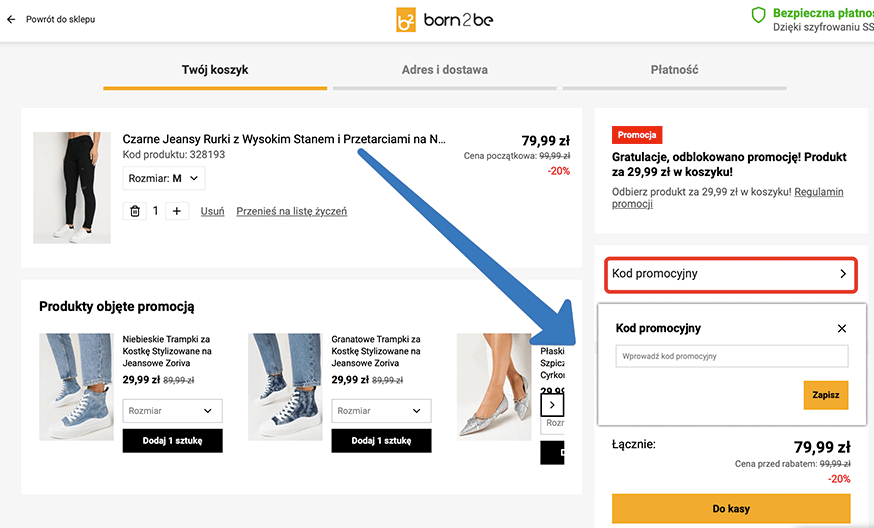Proceed with the Do kasy button

point(731,509)
